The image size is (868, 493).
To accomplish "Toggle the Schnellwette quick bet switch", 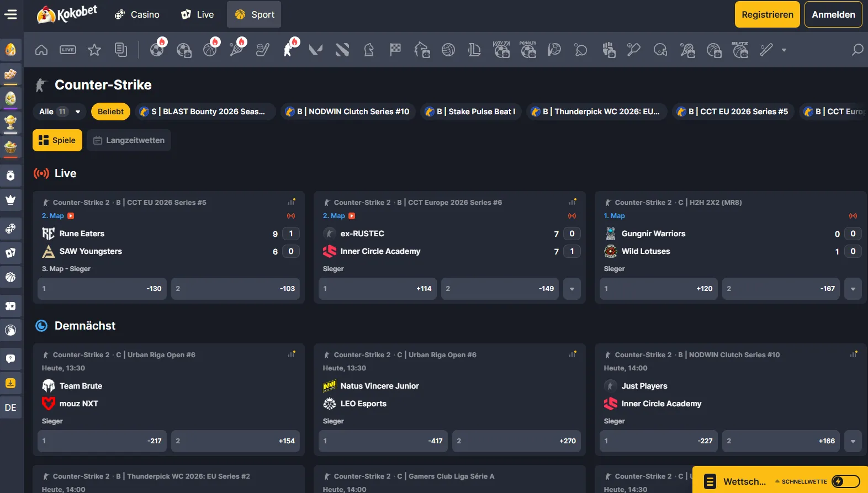I will pos(846,481).
